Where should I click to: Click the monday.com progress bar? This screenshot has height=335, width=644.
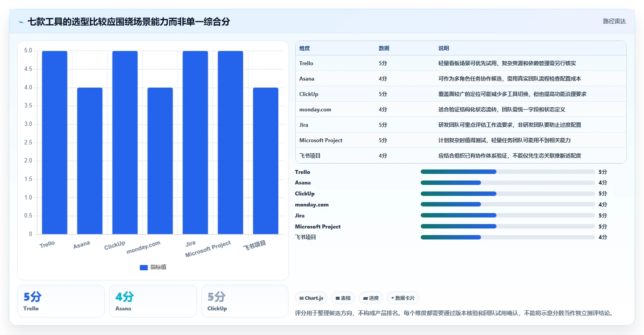(x=508, y=204)
